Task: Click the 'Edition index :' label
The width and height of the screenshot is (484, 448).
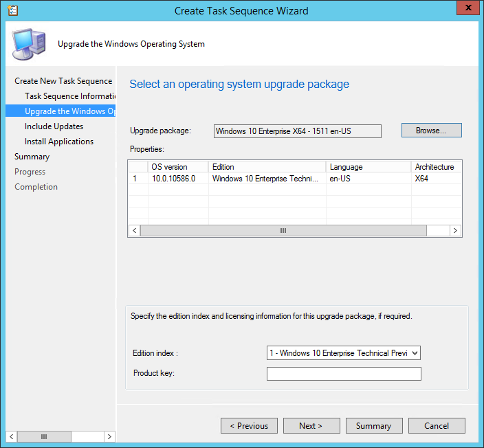Action: [x=155, y=353]
